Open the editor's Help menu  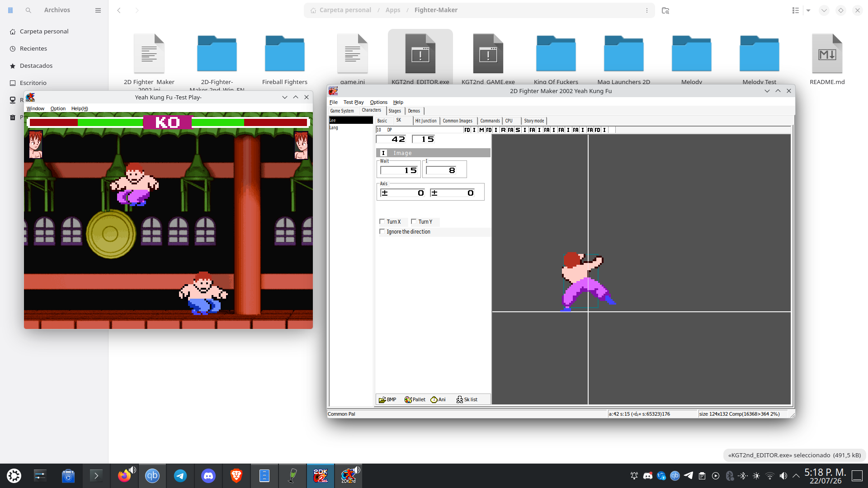pos(398,102)
